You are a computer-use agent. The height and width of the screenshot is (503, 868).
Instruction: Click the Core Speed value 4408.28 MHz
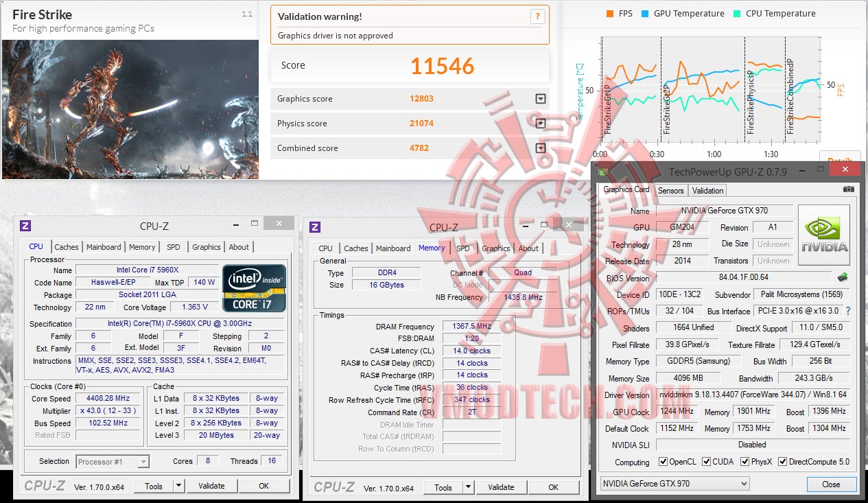pyautogui.click(x=109, y=399)
